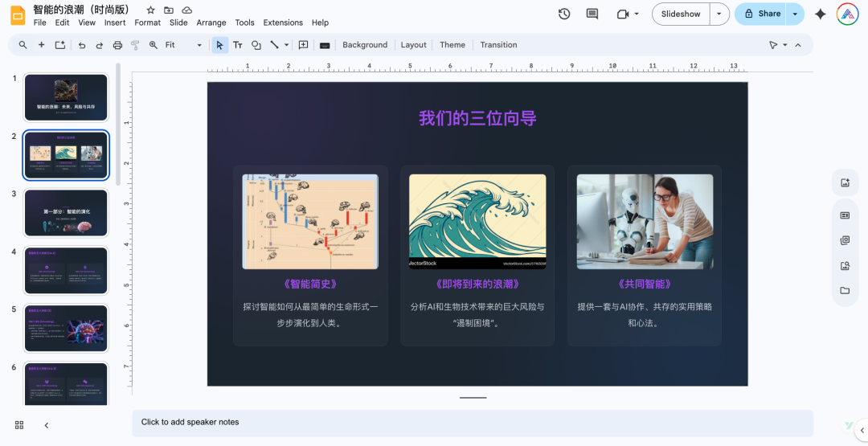Open Gemini sparkle assistant
Screen dimensions: 868x446
click(x=821, y=14)
